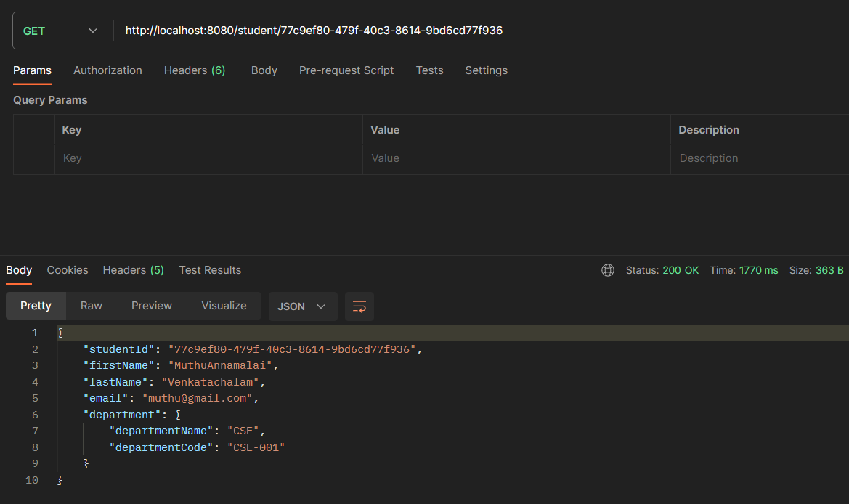Click the "CSE" departmentName value
849x504 pixels.
243,431
